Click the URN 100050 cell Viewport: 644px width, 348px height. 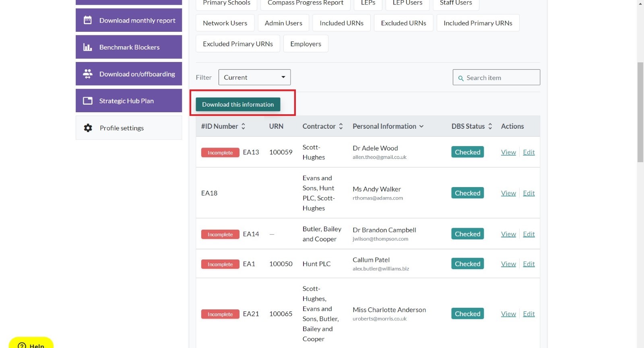tap(281, 264)
